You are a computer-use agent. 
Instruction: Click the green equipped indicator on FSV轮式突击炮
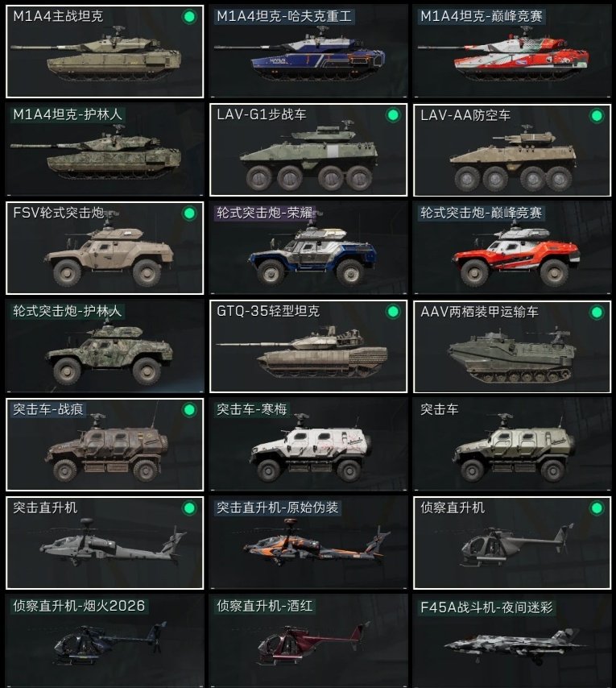(189, 213)
